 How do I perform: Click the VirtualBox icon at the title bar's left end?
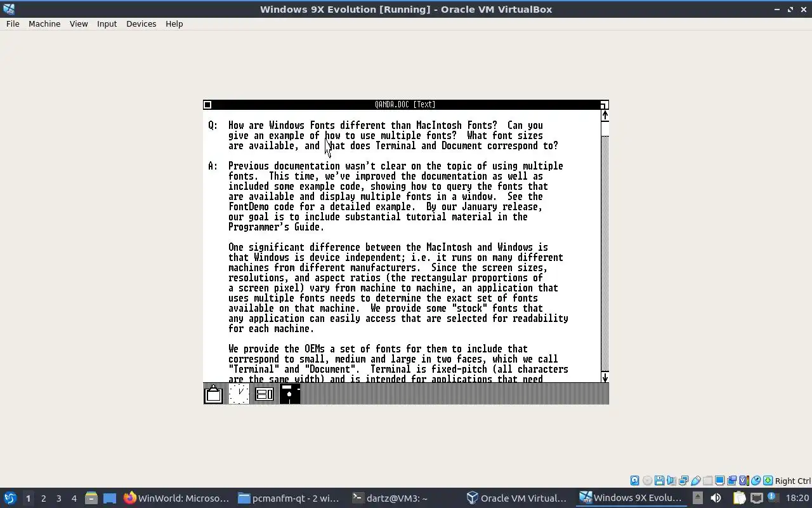(x=8, y=9)
